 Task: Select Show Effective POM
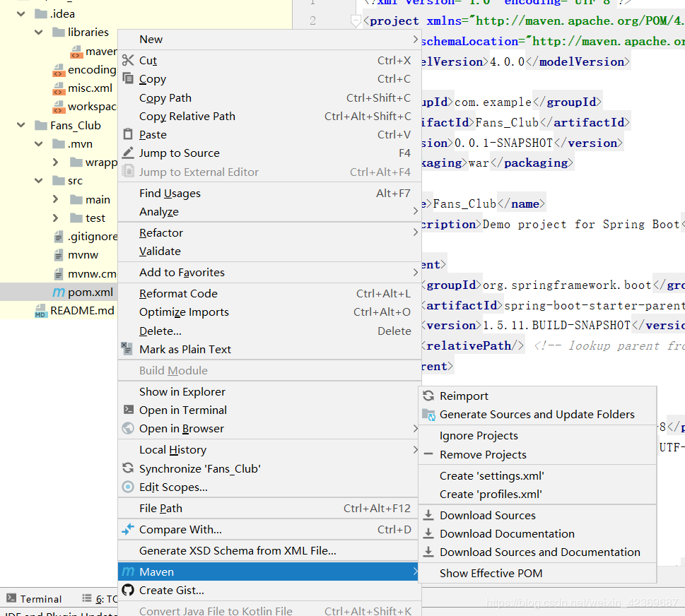(x=537, y=573)
